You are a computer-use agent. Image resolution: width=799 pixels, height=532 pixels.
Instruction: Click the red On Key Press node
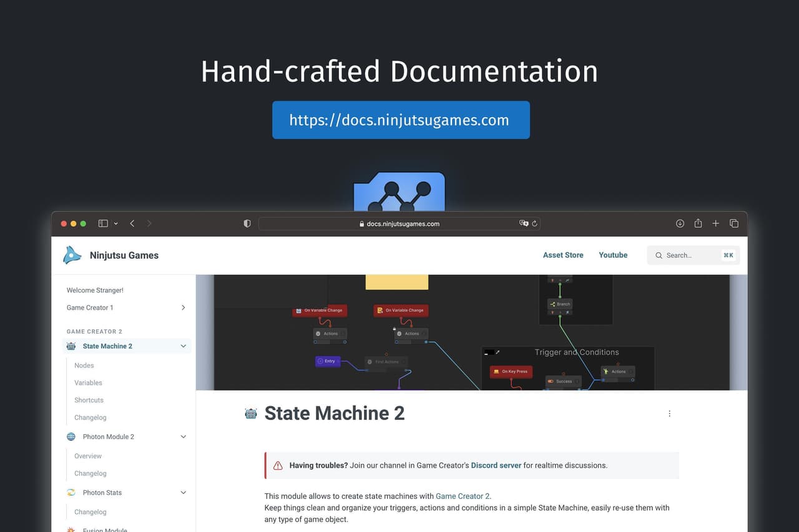[x=511, y=372]
